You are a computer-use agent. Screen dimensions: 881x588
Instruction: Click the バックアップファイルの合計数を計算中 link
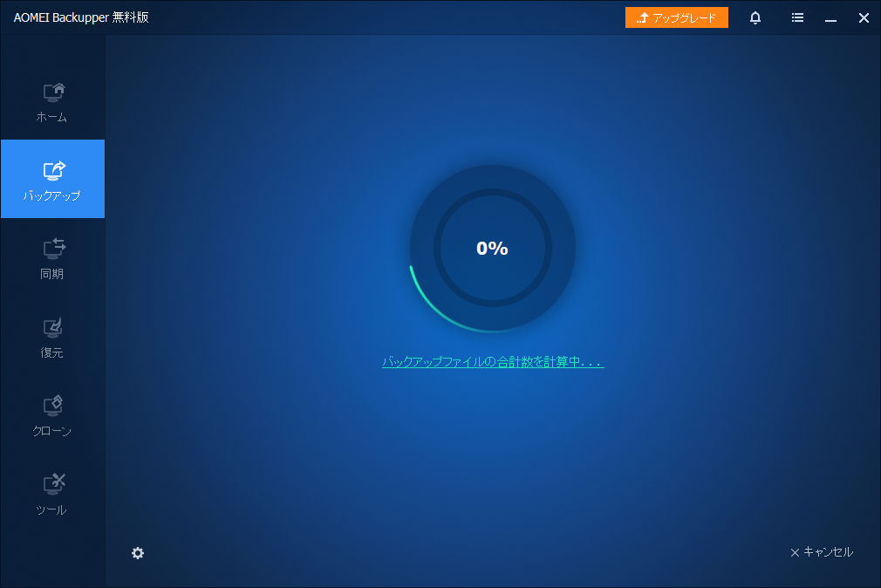pos(493,361)
